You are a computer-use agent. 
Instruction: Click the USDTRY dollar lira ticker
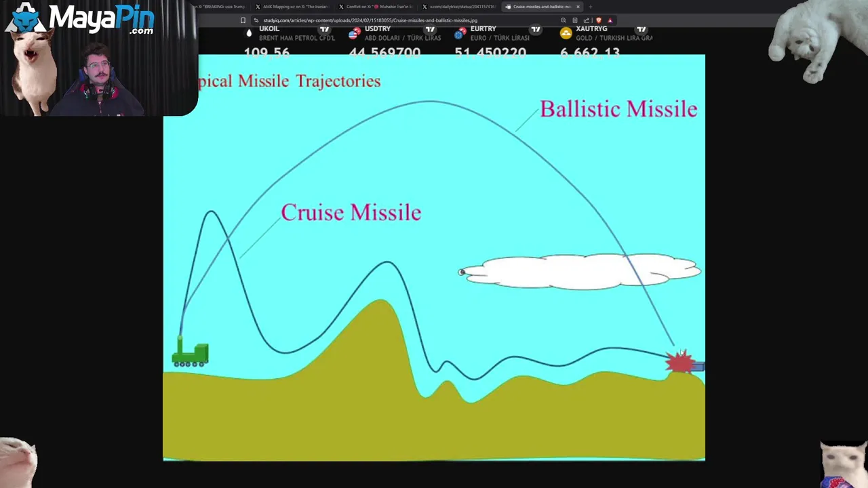pos(393,41)
